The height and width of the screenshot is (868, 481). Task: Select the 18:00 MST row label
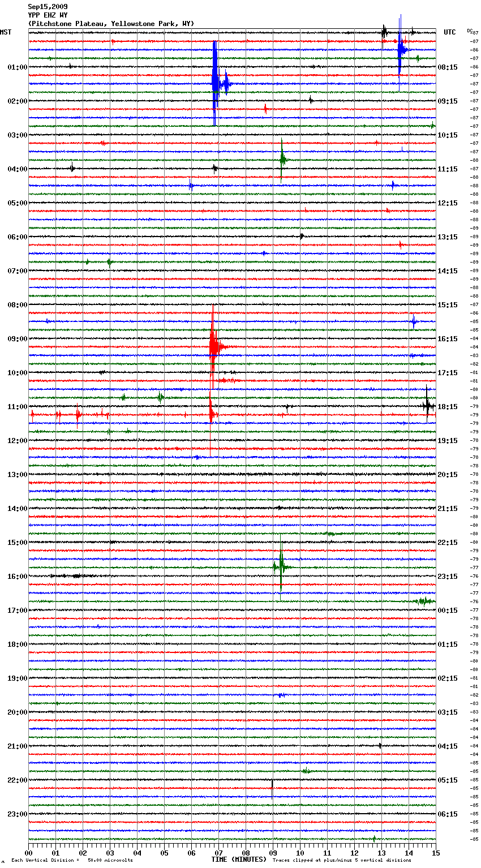pos(17,644)
